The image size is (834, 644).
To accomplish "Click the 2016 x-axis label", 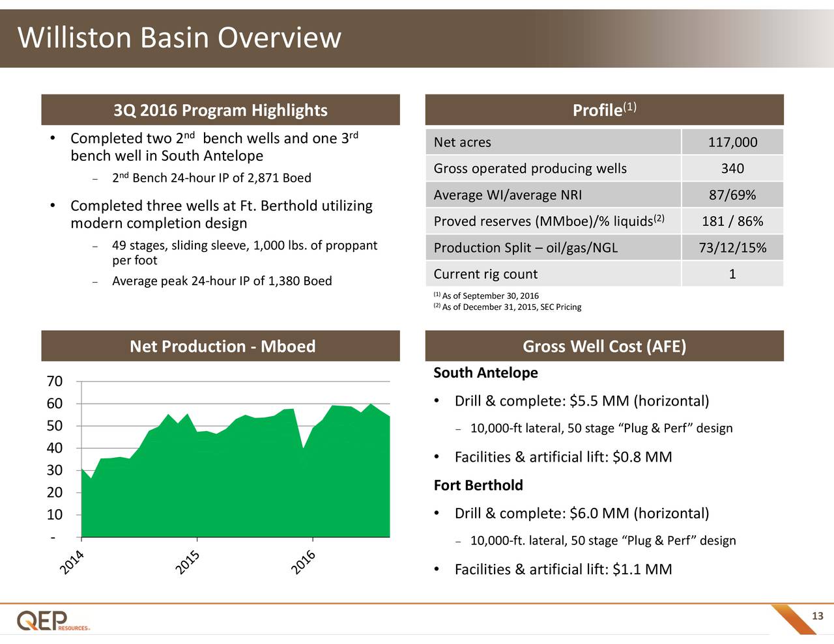I will coord(304,563).
